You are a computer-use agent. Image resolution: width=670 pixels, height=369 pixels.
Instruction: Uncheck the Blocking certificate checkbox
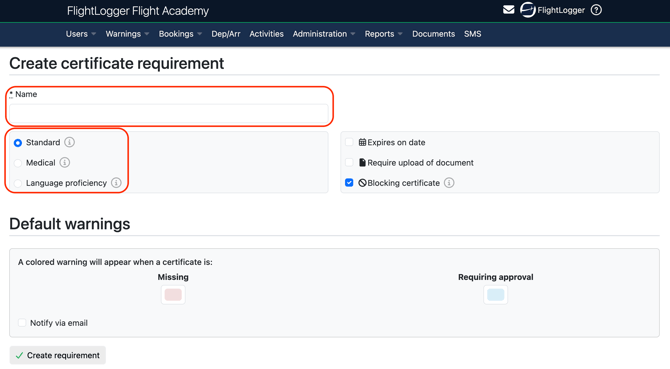click(x=349, y=183)
